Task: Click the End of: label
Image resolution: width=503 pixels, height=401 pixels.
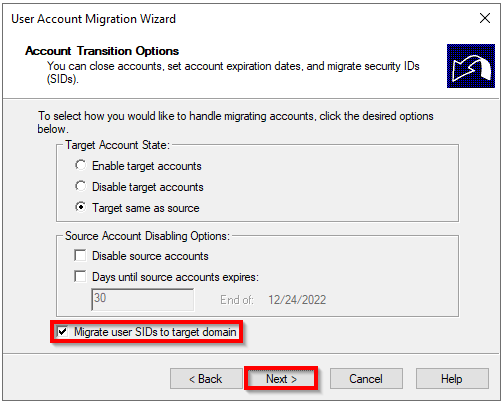Action: (x=237, y=300)
